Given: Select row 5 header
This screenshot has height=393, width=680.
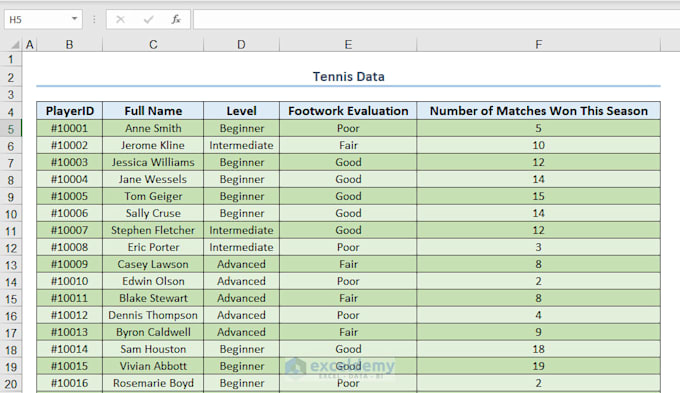Looking at the screenshot, I should [11, 129].
